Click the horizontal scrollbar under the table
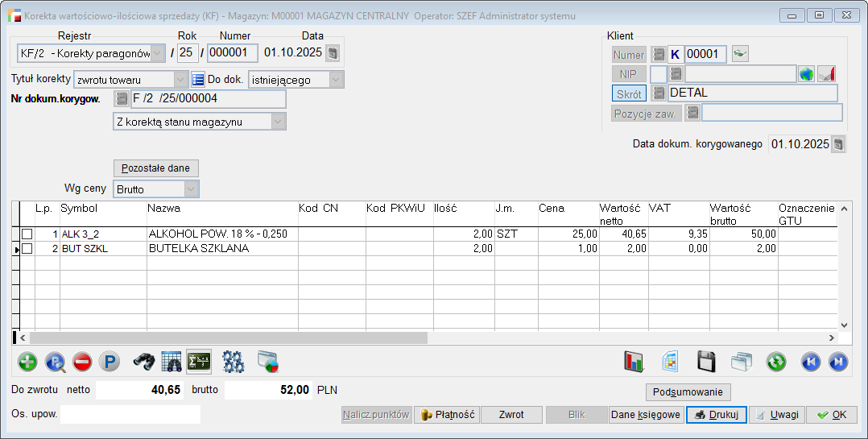Screen dimensions: 868x439 click(x=322, y=338)
